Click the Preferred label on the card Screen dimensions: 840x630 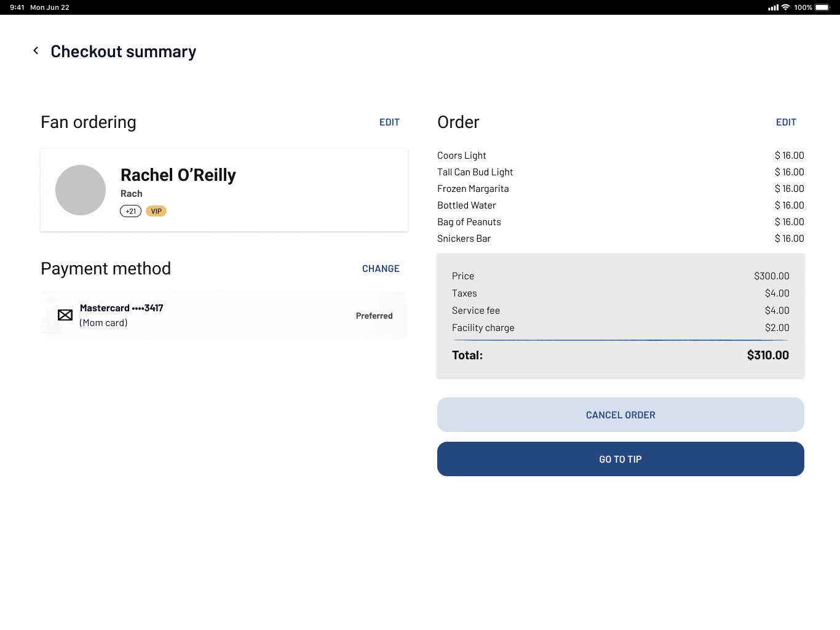(x=374, y=316)
